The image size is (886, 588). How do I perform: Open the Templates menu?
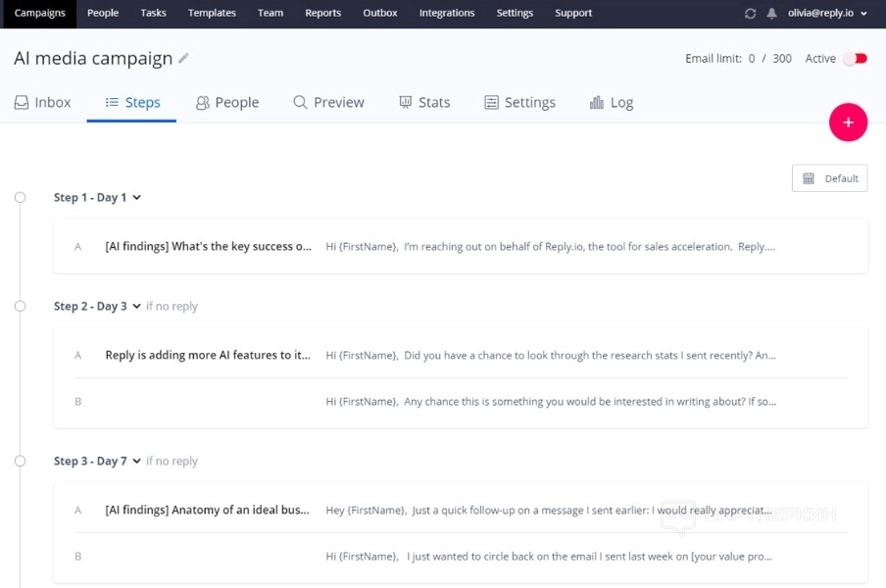[212, 14]
